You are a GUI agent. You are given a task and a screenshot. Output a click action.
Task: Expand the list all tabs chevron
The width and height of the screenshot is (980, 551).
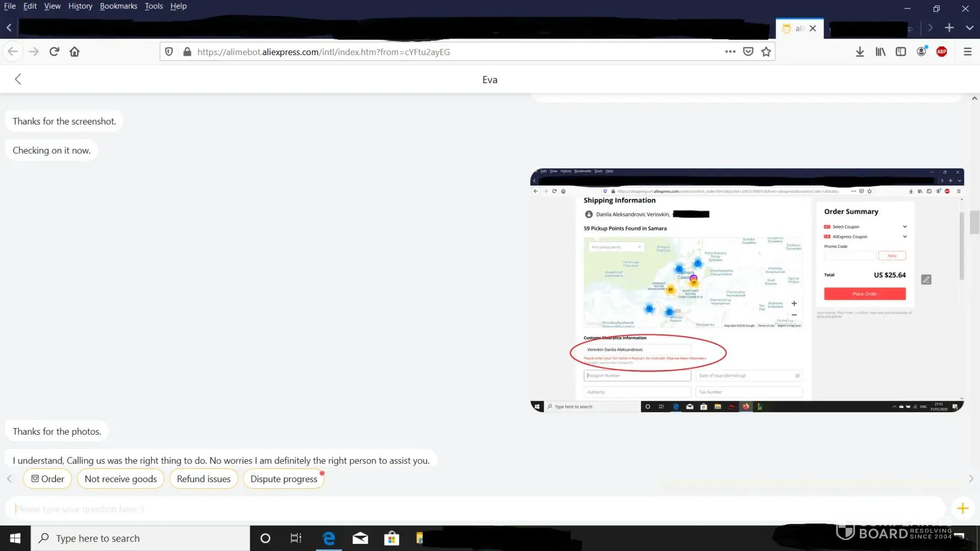[x=970, y=28]
